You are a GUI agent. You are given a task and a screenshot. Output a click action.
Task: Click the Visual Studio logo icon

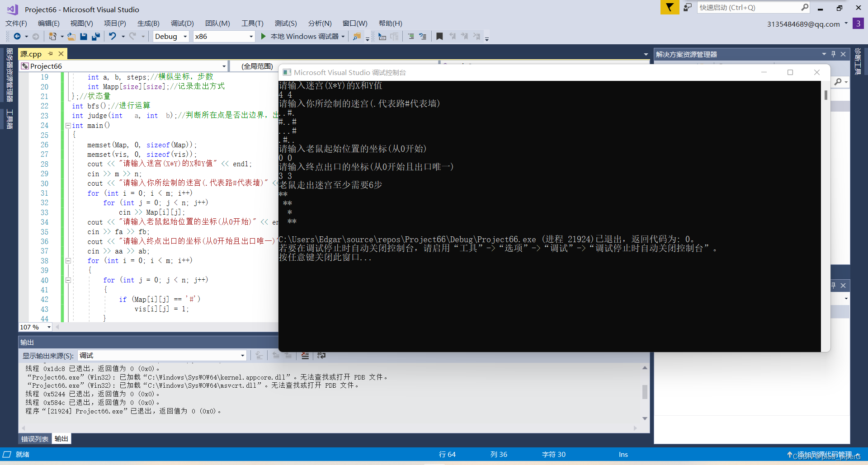tap(12, 9)
